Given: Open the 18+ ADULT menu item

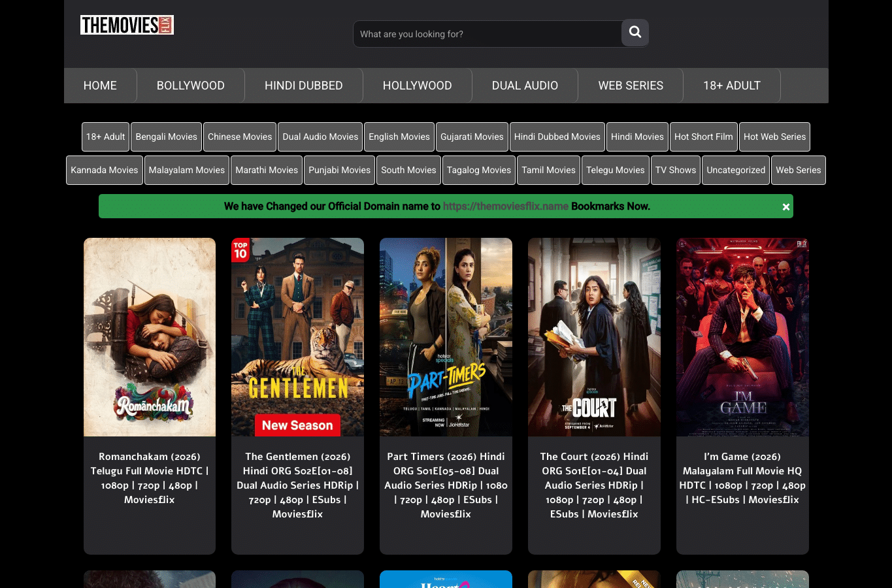Looking at the screenshot, I should click(x=732, y=86).
